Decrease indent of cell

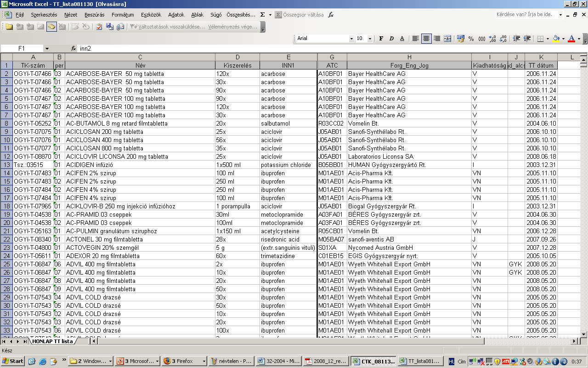coord(516,39)
